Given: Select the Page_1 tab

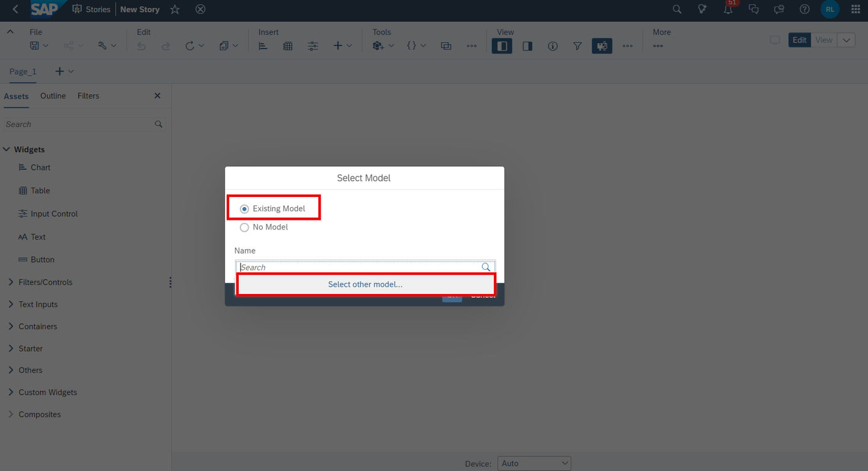Looking at the screenshot, I should click(23, 71).
